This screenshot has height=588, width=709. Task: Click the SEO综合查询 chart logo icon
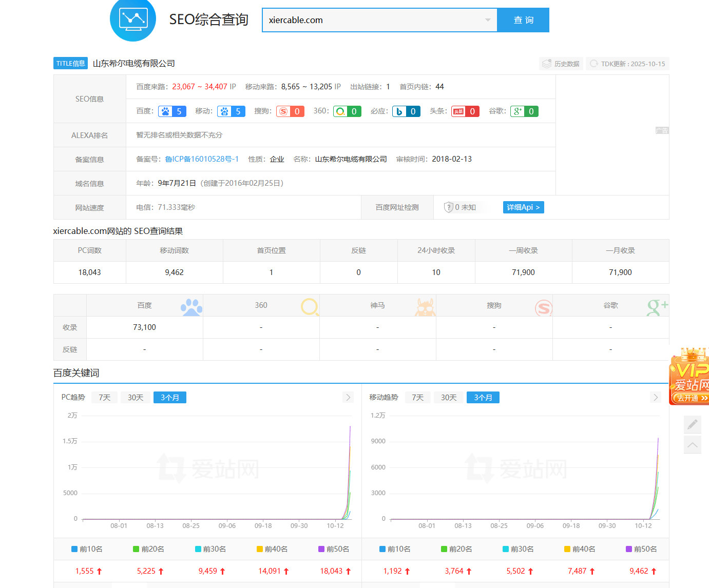[x=133, y=19]
